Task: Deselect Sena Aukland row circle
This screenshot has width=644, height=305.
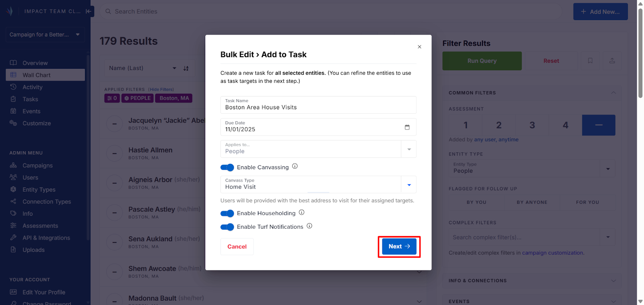Action: click(x=115, y=242)
